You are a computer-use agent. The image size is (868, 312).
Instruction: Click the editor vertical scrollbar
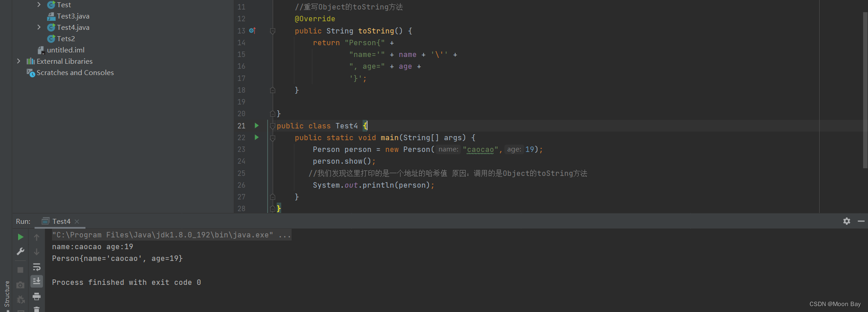click(x=865, y=90)
